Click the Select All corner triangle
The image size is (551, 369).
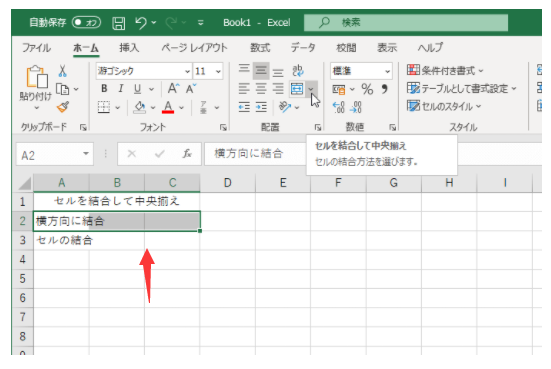[25, 183]
